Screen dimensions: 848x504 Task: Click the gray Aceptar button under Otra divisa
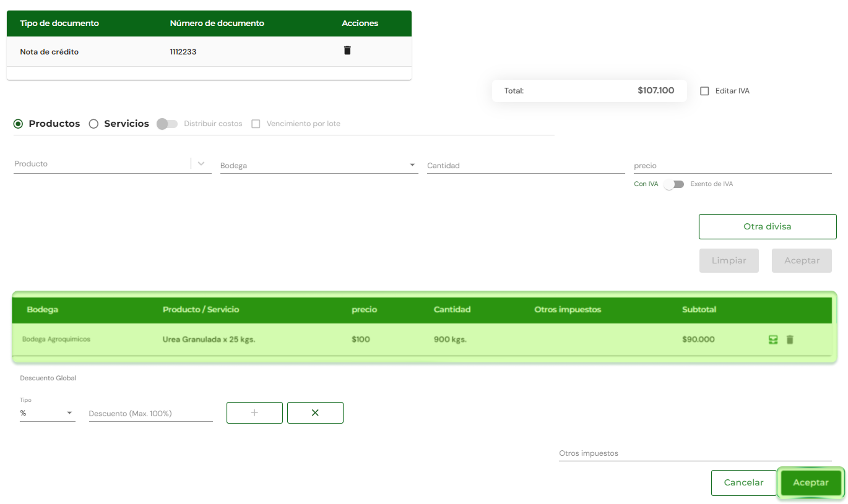tap(802, 260)
